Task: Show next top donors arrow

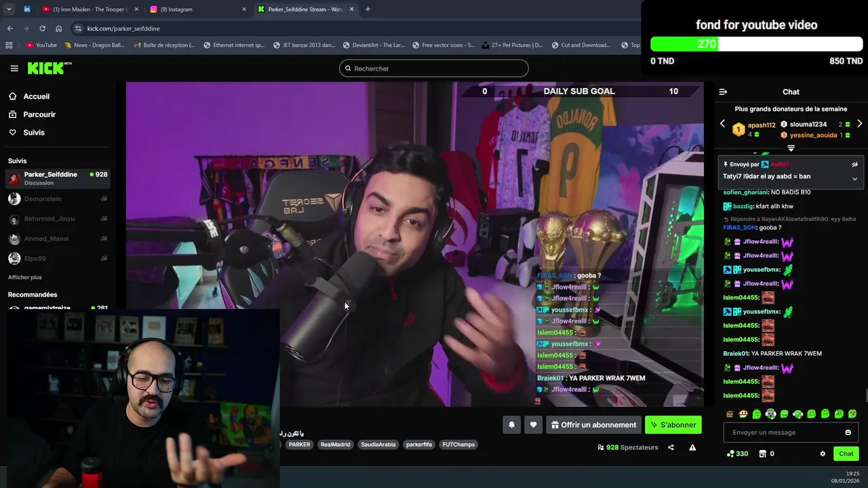Action: click(859, 124)
